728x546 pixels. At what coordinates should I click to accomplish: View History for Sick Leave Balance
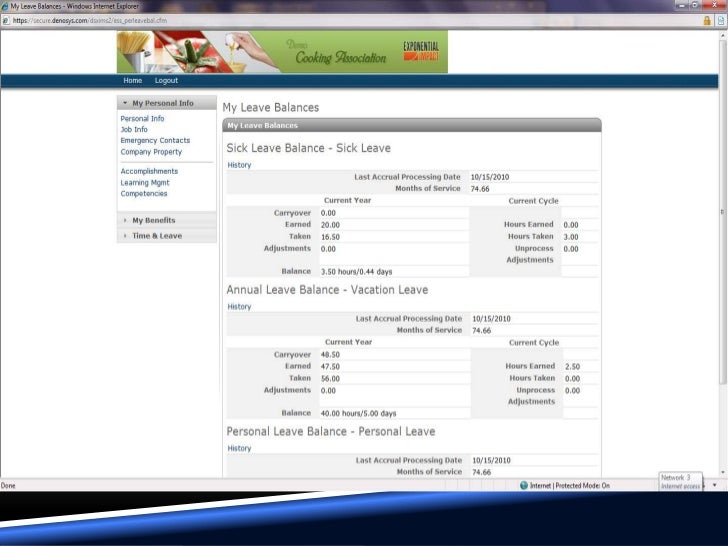click(239, 165)
